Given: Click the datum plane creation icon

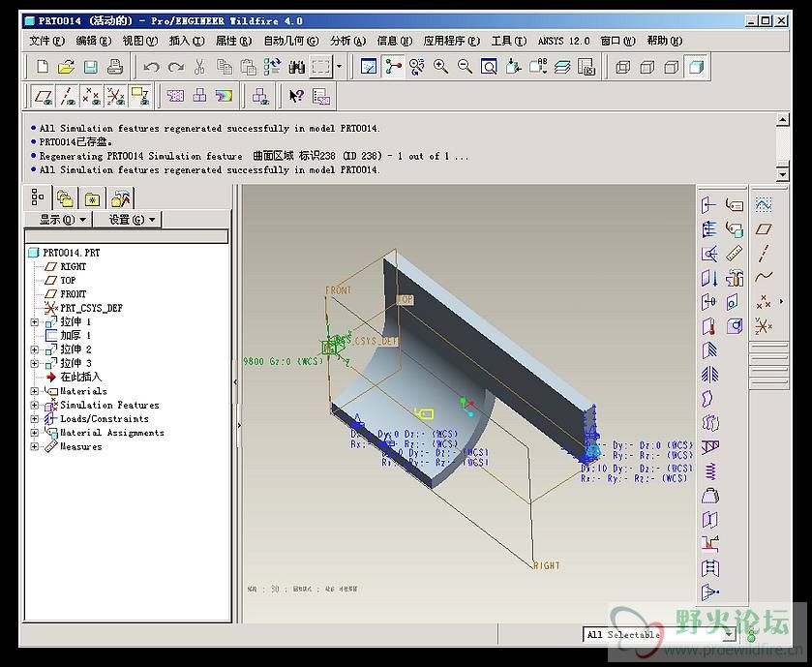Looking at the screenshot, I should tap(764, 228).
